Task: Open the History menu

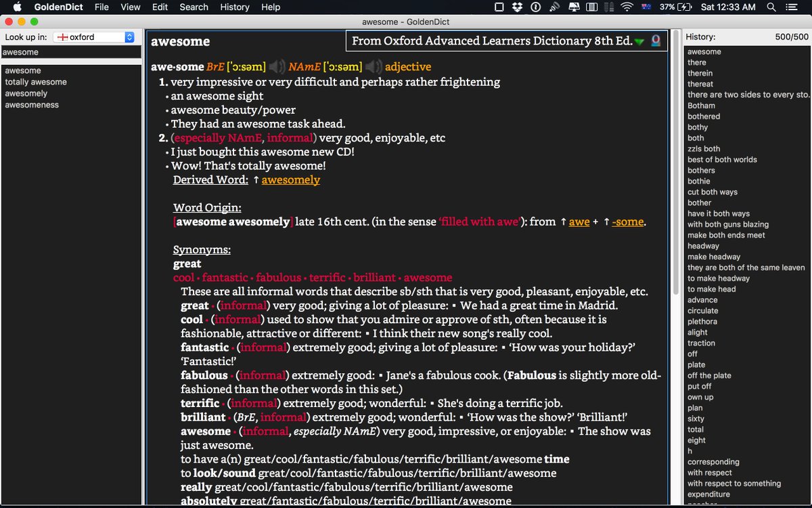Action: point(235,7)
